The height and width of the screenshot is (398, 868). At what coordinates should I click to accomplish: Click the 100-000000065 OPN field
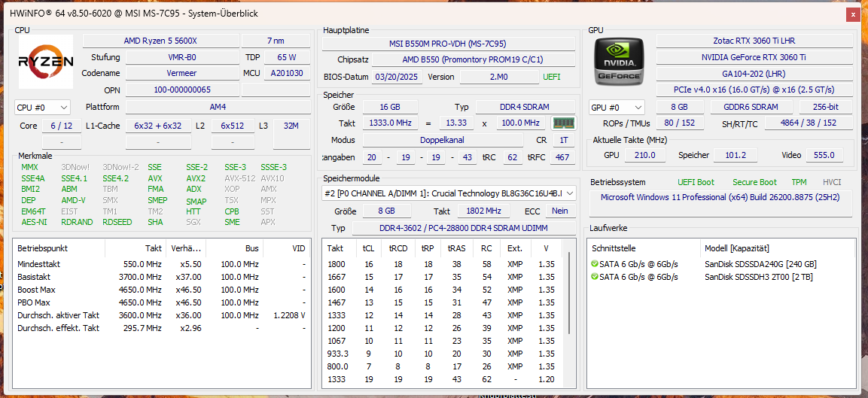click(181, 90)
